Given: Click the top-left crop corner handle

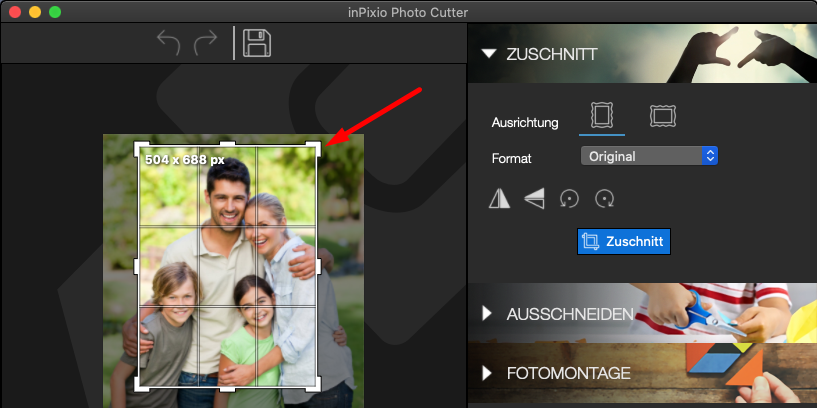Looking at the screenshot, I should point(141,149).
